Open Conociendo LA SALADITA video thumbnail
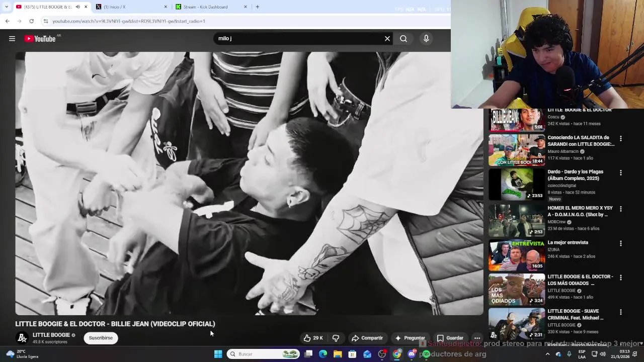This screenshot has height=362, width=644. pyautogui.click(x=517, y=150)
